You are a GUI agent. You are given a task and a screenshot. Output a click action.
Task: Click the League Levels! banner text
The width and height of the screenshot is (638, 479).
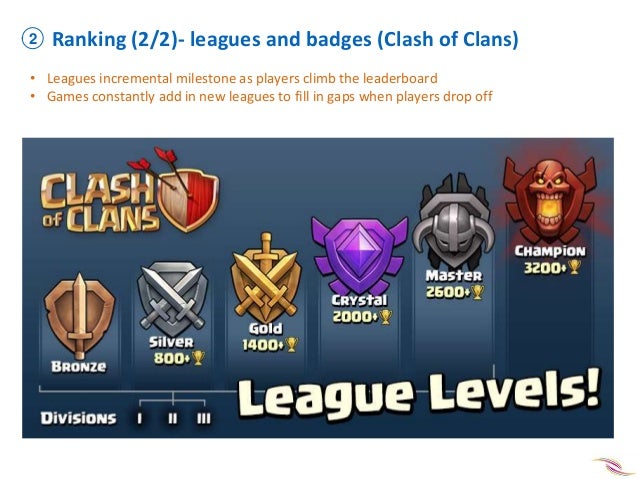419,394
